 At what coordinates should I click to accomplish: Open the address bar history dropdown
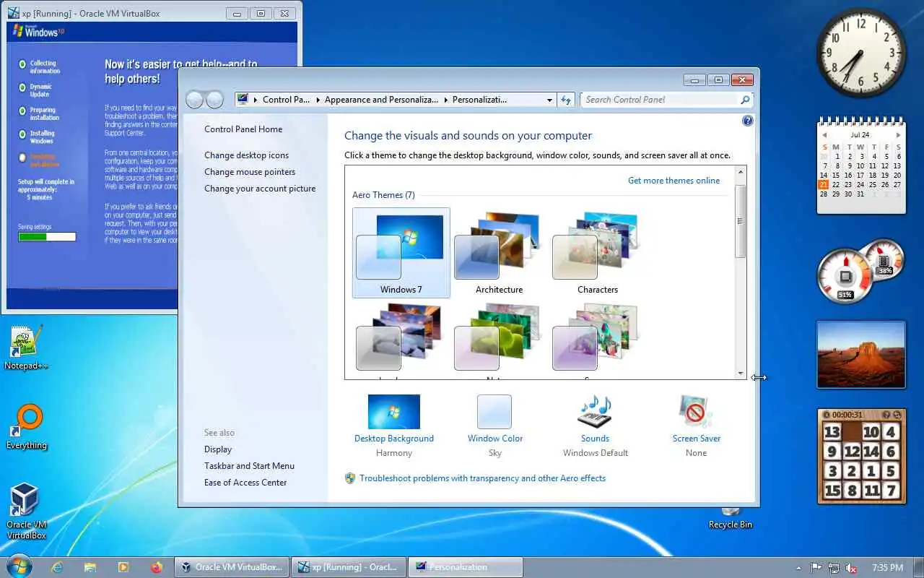tap(549, 100)
